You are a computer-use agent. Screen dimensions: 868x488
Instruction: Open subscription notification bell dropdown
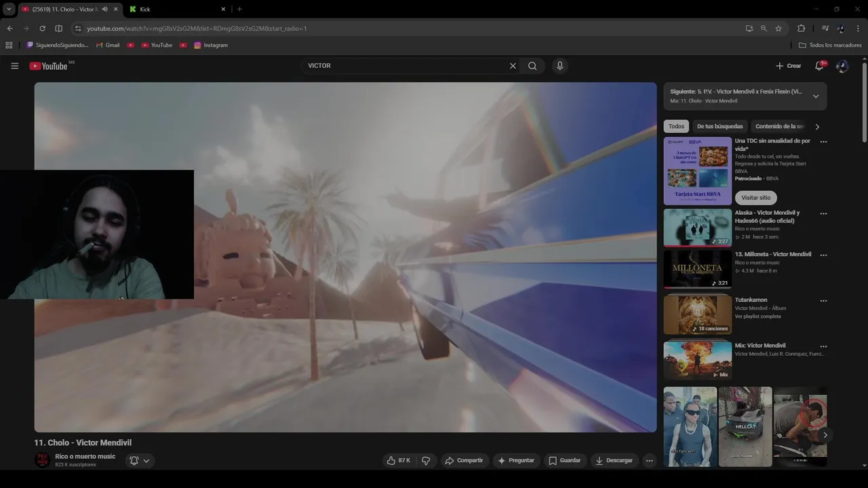(139, 460)
